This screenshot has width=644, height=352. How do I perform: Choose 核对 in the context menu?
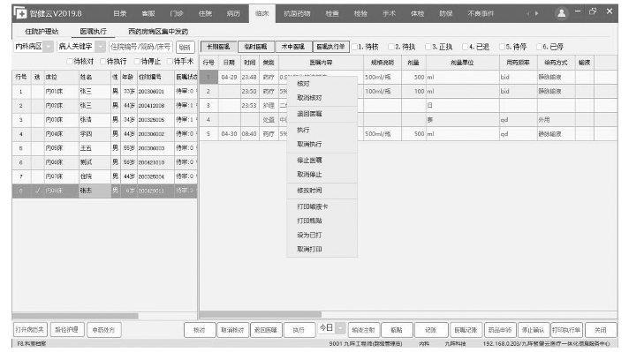(x=322, y=84)
